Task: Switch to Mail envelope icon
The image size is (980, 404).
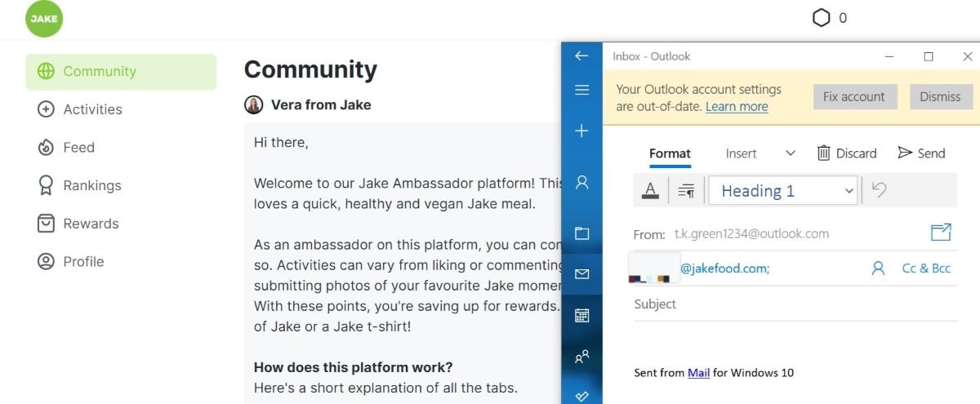Action: pos(581,273)
